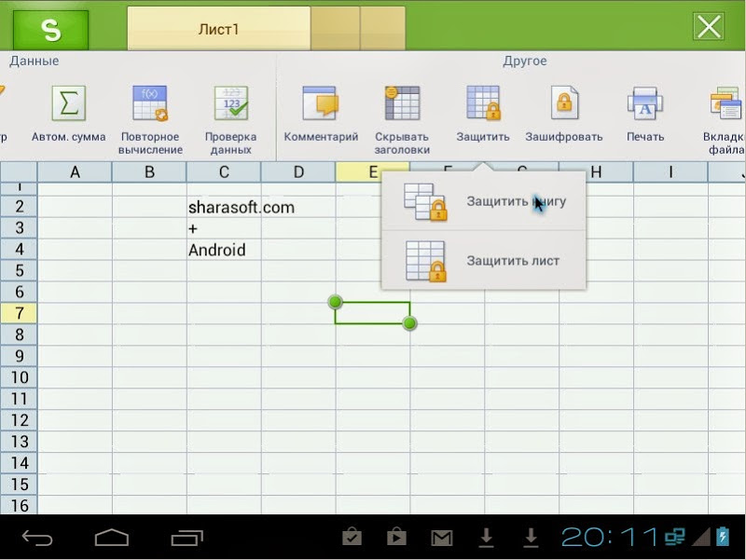Choose Защитить книгу from the popup menu
The width and height of the screenshot is (746, 560).
click(x=484, y=201)
